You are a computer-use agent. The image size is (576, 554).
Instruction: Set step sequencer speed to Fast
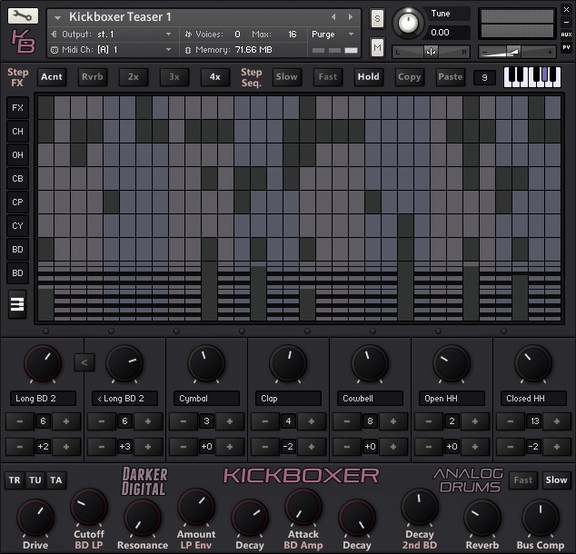[x=328, y=77]
